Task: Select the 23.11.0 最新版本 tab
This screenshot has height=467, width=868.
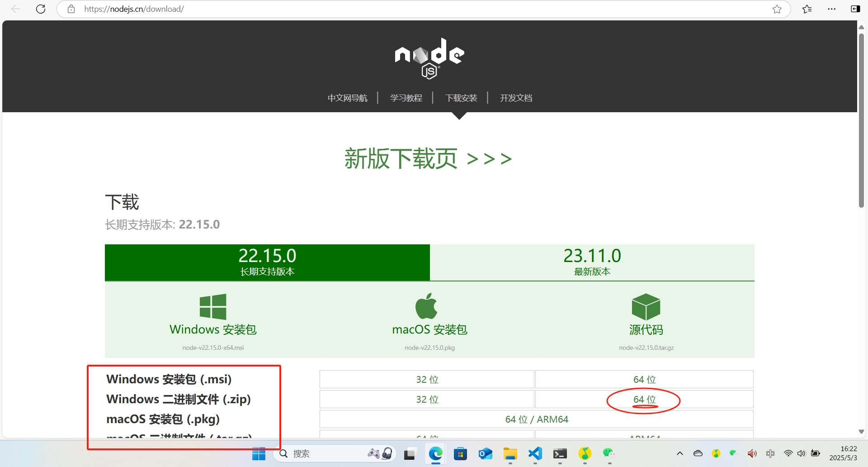Action: pos(592,262)
